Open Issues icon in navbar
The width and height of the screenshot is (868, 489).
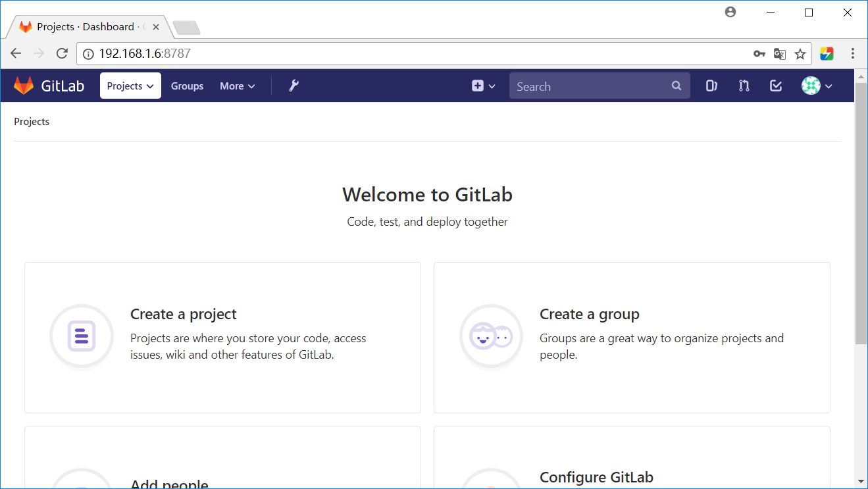pyautogui.click(x=711, y=86)
